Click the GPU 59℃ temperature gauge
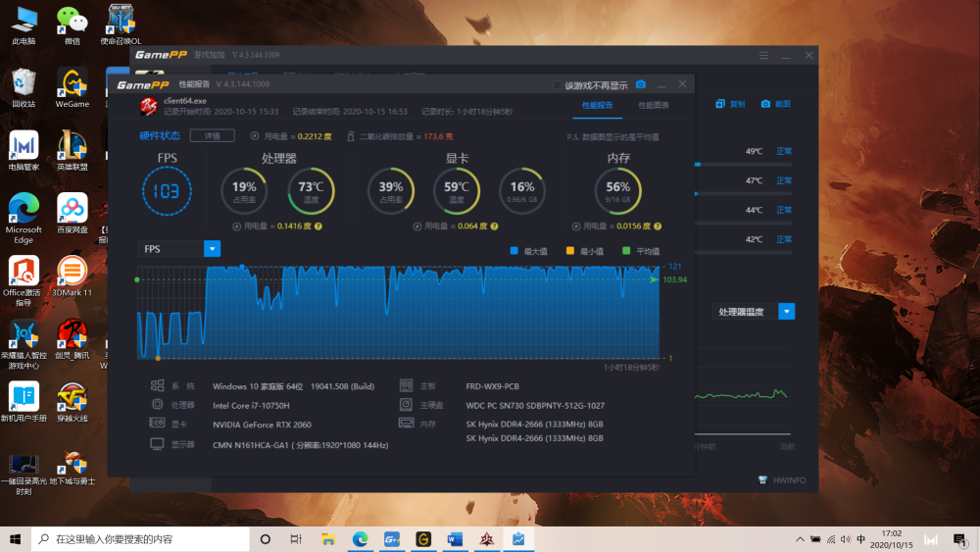Viewport: 980px width, 552px height. point(457,190)
